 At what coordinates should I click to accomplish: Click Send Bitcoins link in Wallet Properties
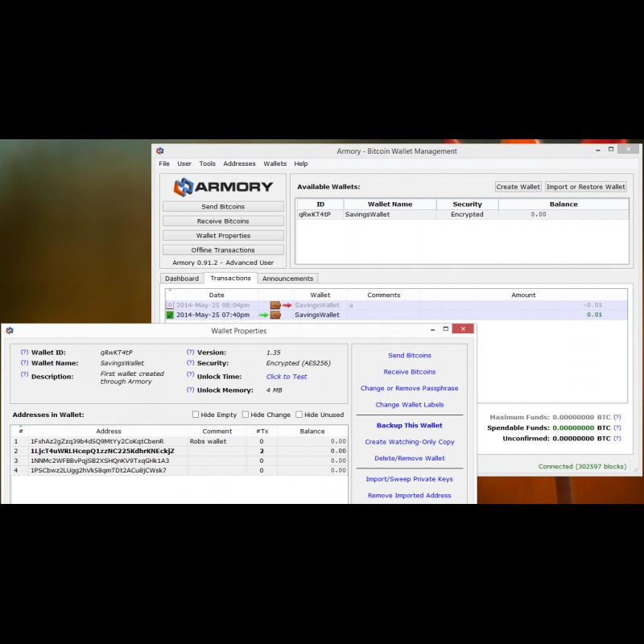[410, 355]
